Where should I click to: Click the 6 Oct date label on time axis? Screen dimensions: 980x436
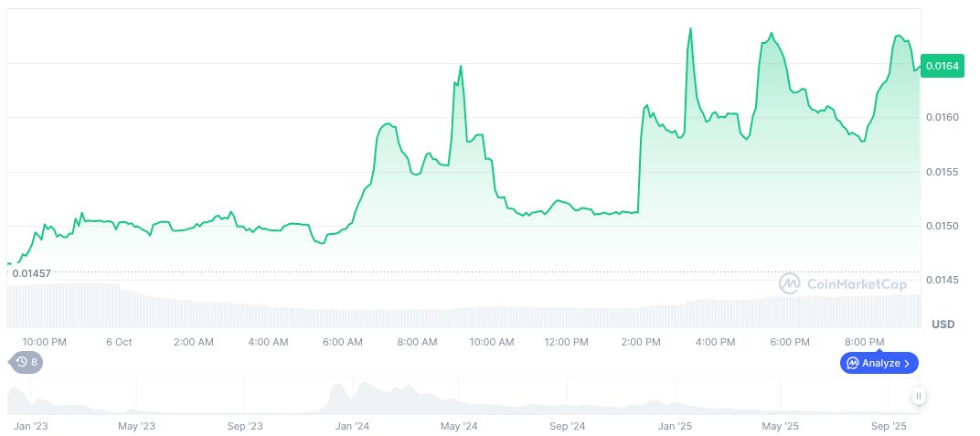tap(119, 342)
